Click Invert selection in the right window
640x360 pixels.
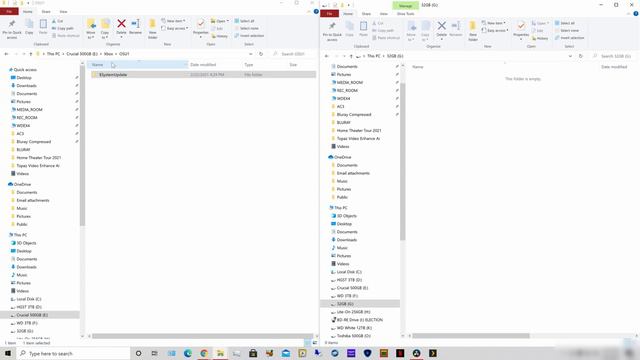click(569, 38)
